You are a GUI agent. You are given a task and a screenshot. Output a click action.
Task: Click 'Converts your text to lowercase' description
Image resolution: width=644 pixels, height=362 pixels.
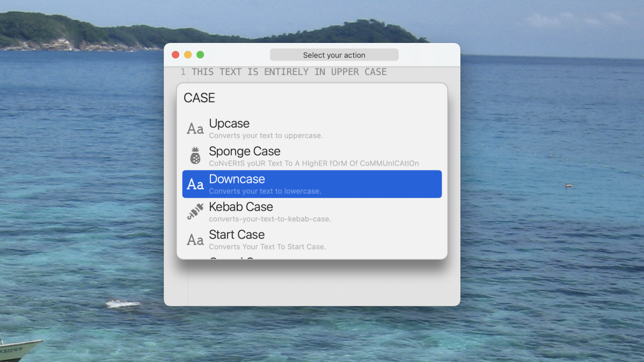coord(265,191)
